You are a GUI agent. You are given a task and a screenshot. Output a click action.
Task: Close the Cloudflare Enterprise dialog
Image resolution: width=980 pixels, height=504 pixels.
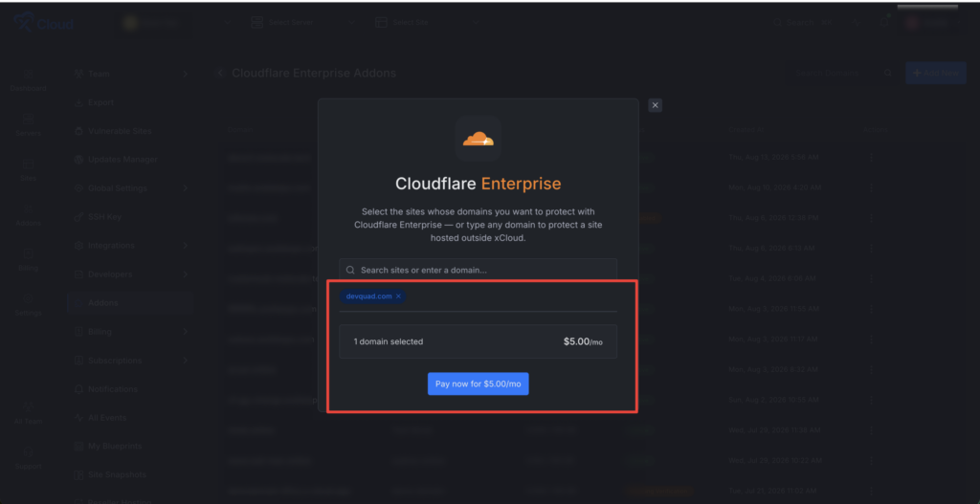tap(655, 105)
